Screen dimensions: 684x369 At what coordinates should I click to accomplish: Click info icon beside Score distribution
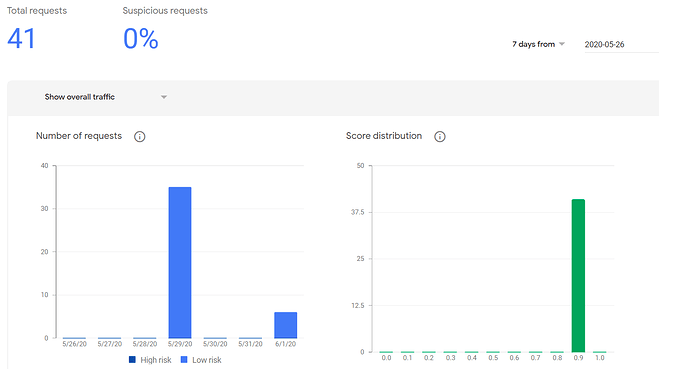(x=440, y=137)
